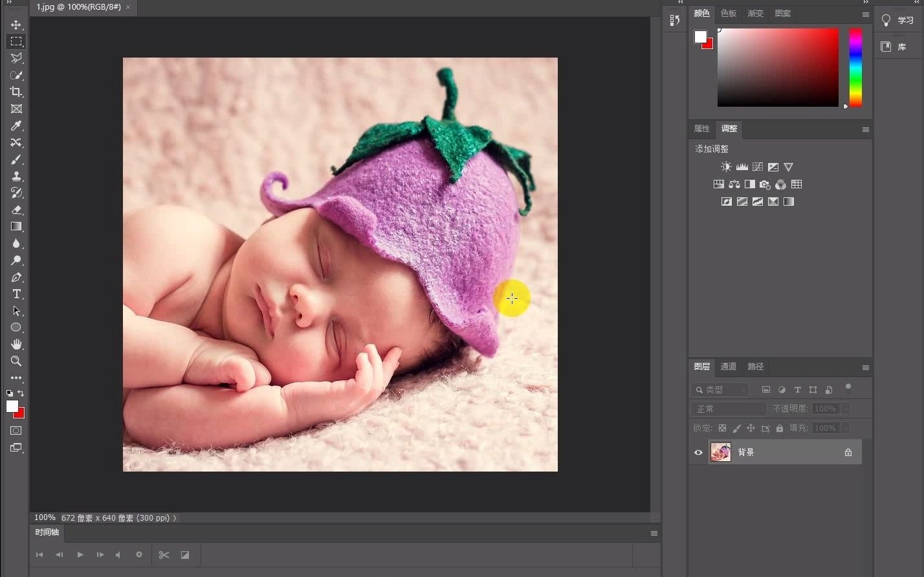Change screen mode at toolbar bottom

pyautogui.click(x=16, y=448)
